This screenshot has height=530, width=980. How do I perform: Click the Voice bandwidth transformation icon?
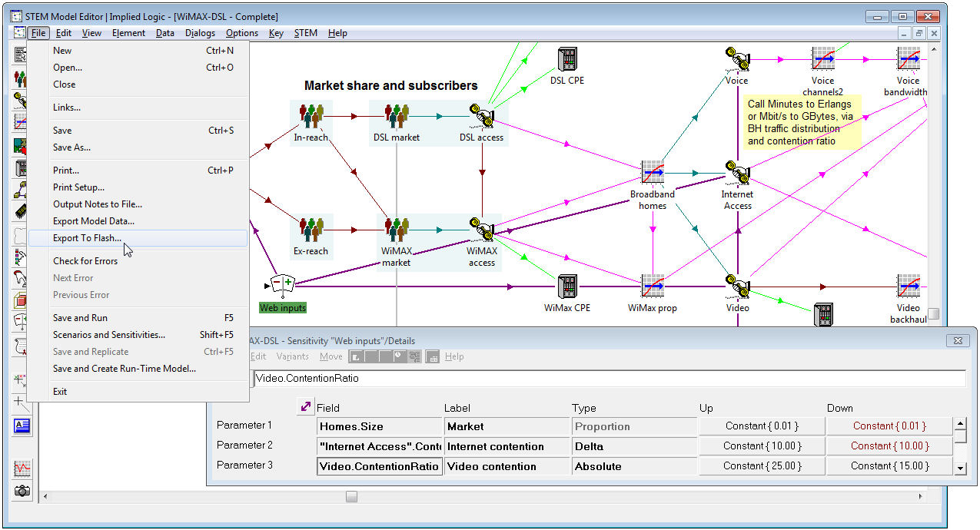tap(909, 59)
